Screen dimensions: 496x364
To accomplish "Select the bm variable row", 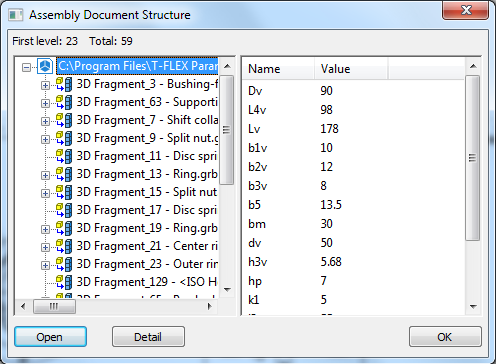I will (x=353, y=224).
